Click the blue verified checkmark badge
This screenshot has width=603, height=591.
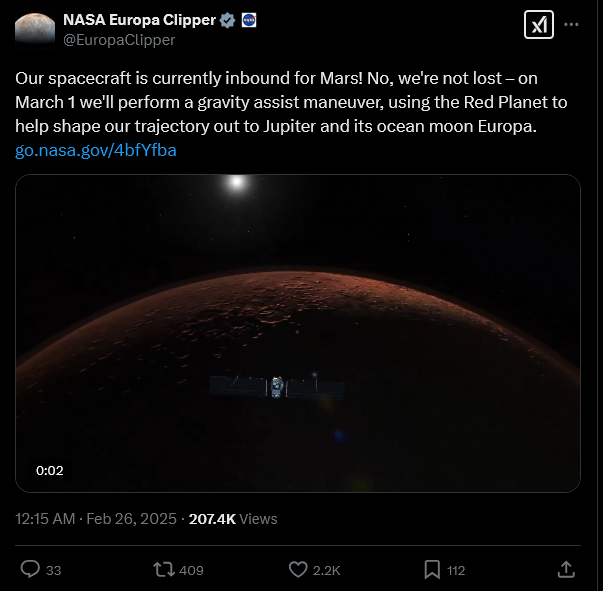point(227,20)
